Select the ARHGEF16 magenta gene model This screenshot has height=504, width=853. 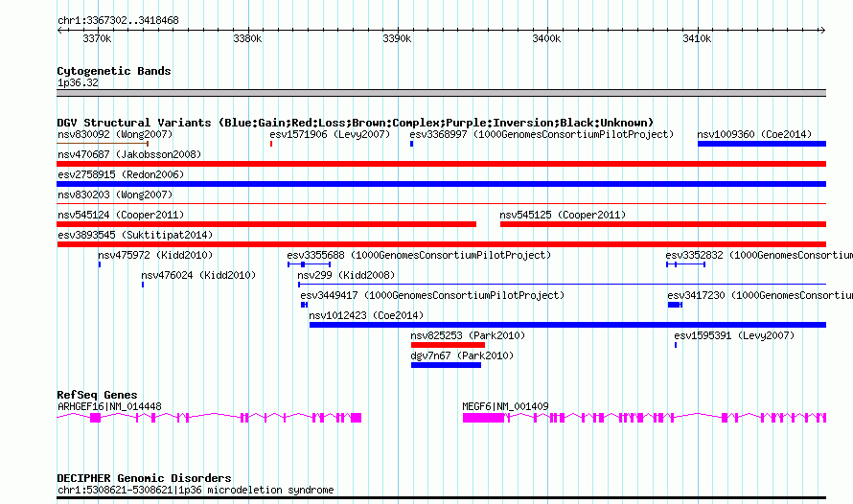pyautogui.click(x=210, y=418)
